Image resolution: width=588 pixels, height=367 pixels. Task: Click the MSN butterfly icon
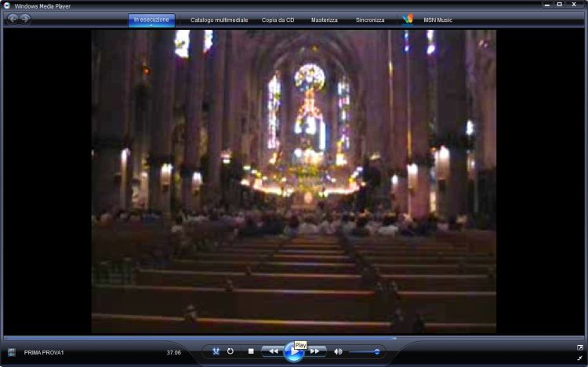[408, 19]
